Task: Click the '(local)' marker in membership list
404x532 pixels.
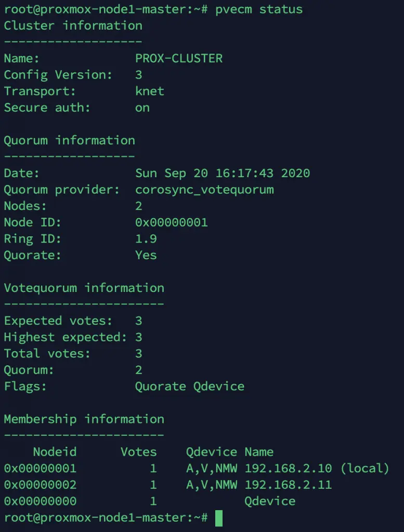Action: 364,468
